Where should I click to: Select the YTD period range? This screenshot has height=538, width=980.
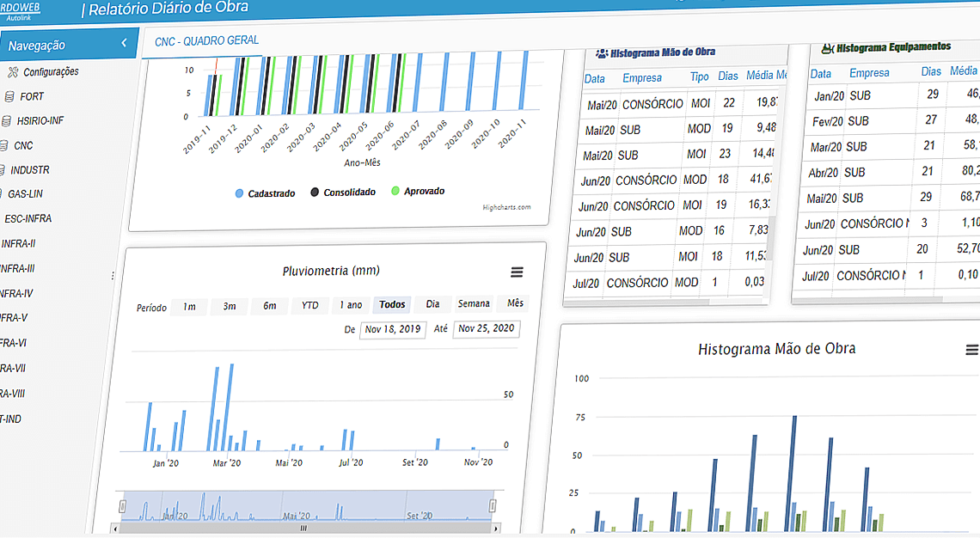coord(309,305)
